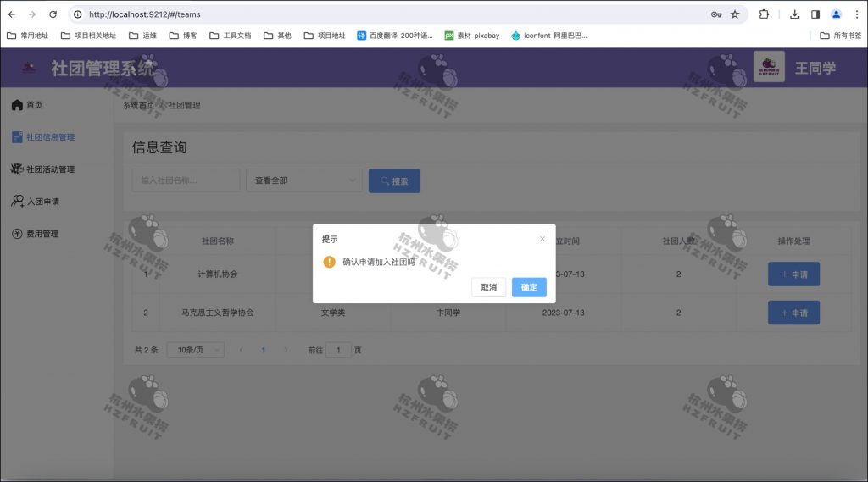Open browser extensions puzzle icon
This screenshot has height=482, width=868.
[x=764, y=14]
